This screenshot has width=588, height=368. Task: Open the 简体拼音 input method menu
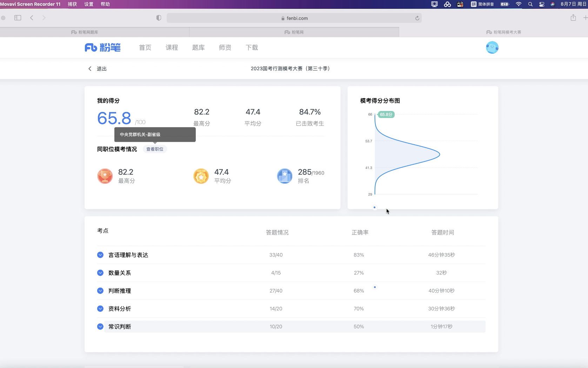(482, 4)
